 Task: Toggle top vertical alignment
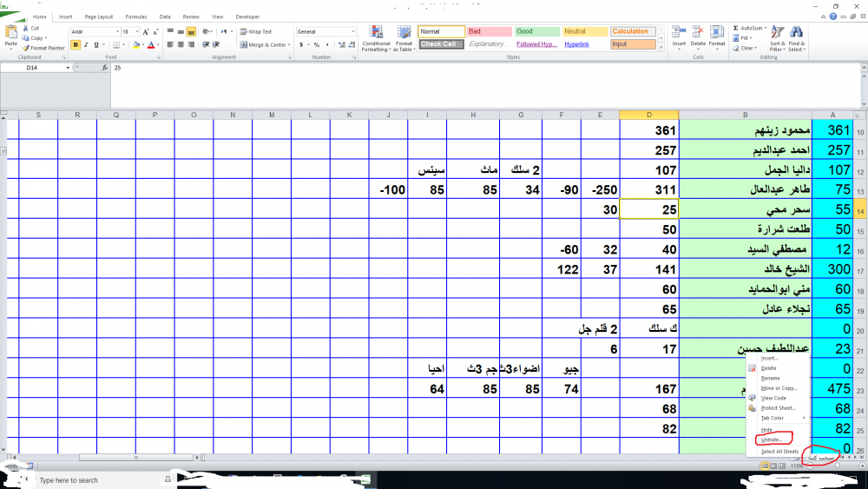tap(170, 31)
